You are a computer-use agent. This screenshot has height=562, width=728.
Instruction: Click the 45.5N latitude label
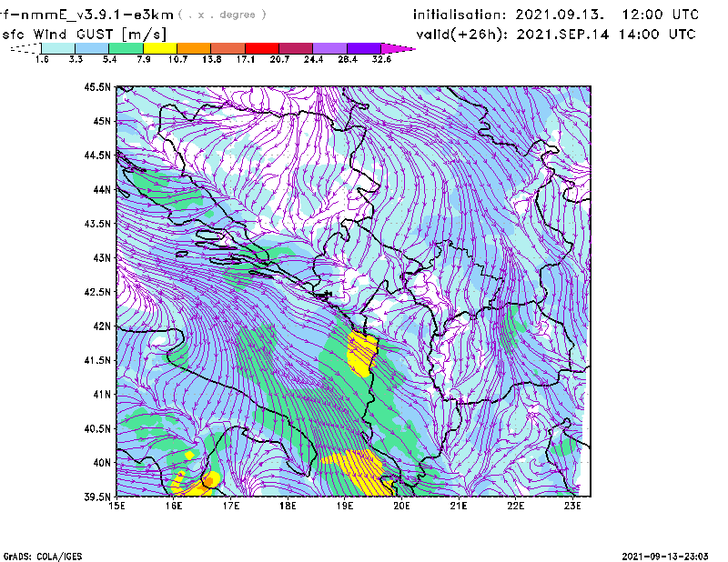point(97,86)
